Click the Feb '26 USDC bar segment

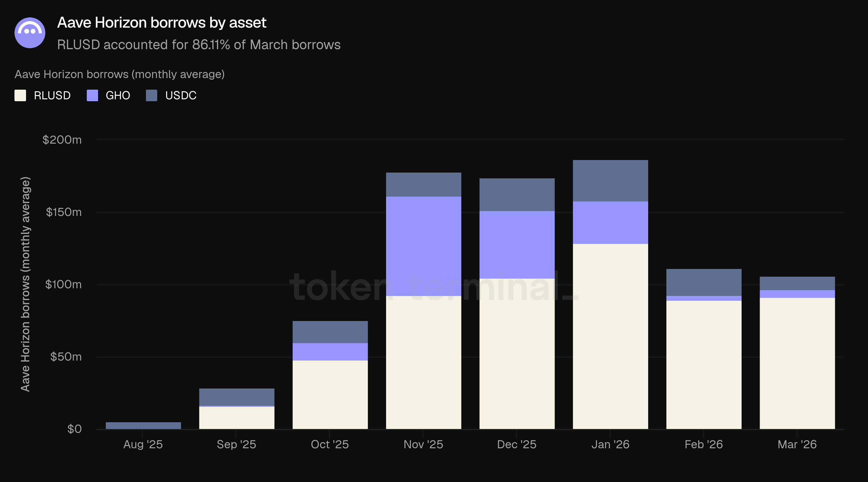click(704, 282)
